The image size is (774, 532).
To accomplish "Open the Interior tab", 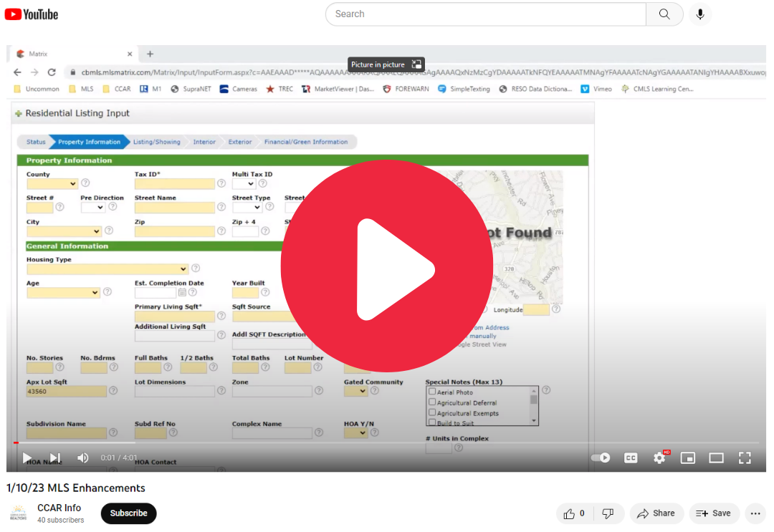I will point(204,142).
